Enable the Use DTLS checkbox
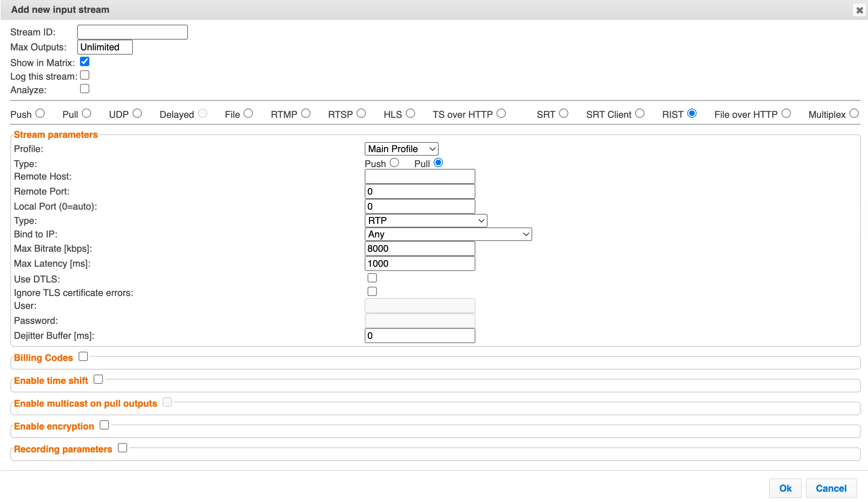 [372, 278]
